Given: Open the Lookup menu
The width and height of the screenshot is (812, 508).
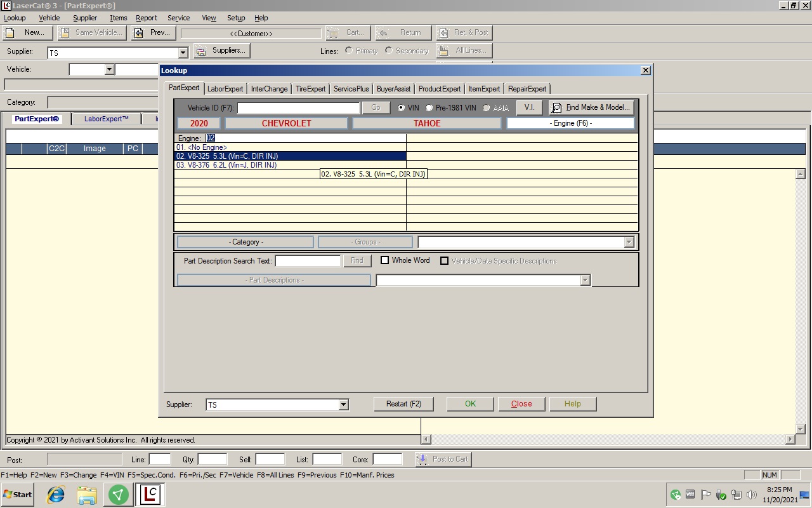Looking at the screenshot, I should [15, 18].
